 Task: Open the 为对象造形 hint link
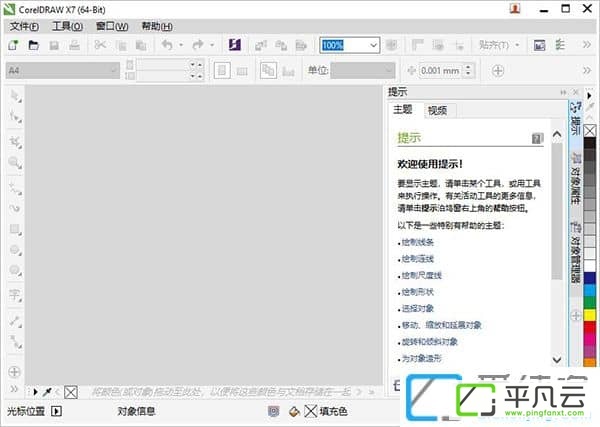click(422, 358)
